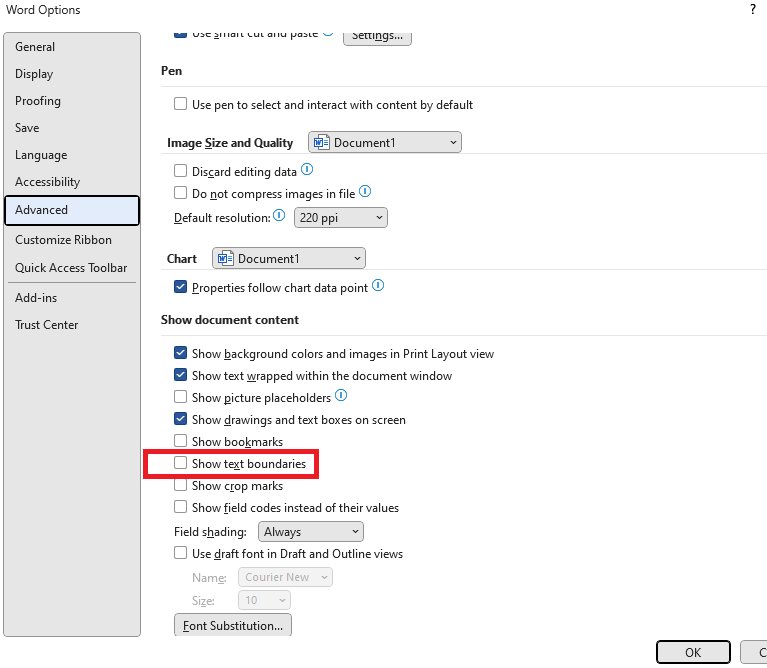This screenshot has width=767, height=668.
Task: Click Font Substitution button
Action: click(x=233, y=625)
